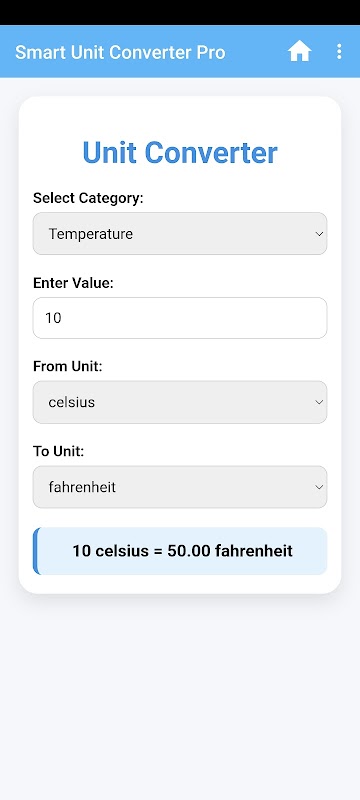Expand the From Unit dropdown set to celsius

point(180,402)
